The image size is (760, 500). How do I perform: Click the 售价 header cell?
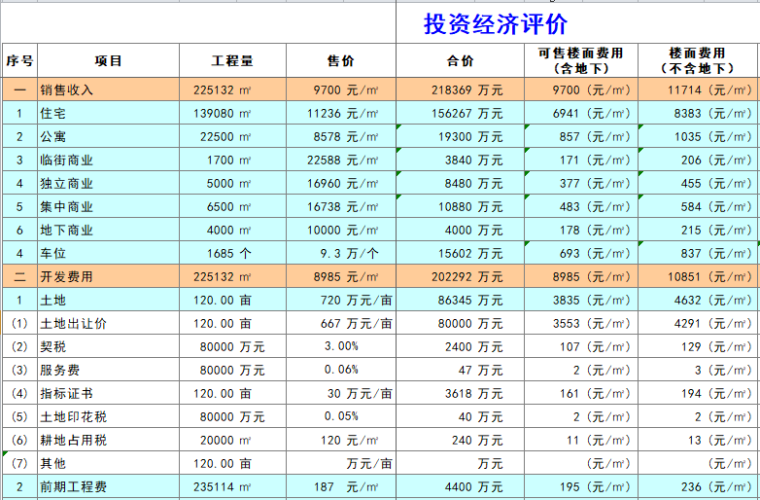coord(341,61)
